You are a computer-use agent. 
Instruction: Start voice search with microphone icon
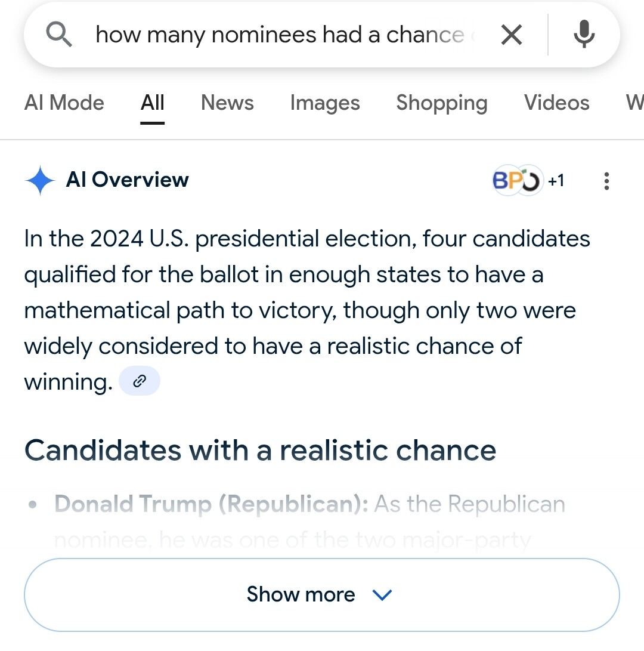584,34
